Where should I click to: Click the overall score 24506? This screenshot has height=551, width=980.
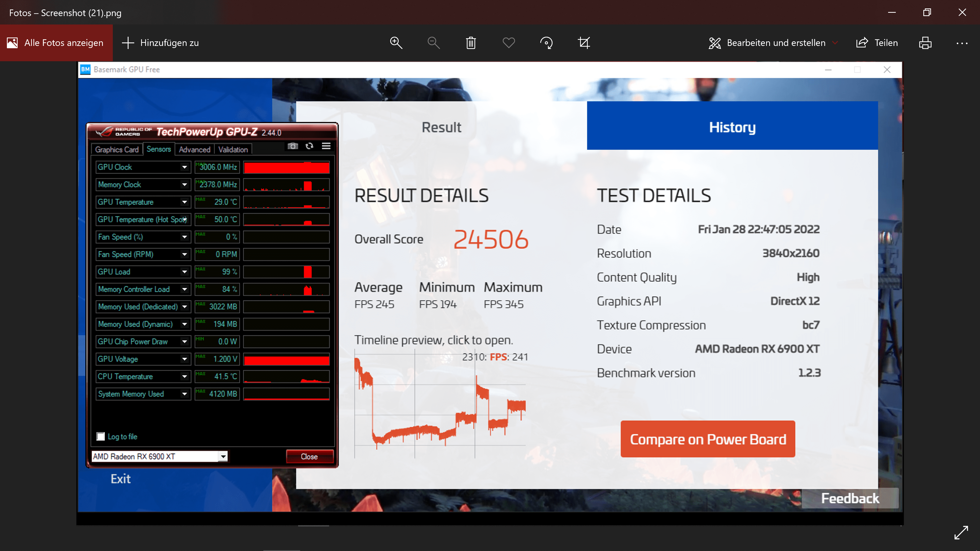click(x=491, y=239)
